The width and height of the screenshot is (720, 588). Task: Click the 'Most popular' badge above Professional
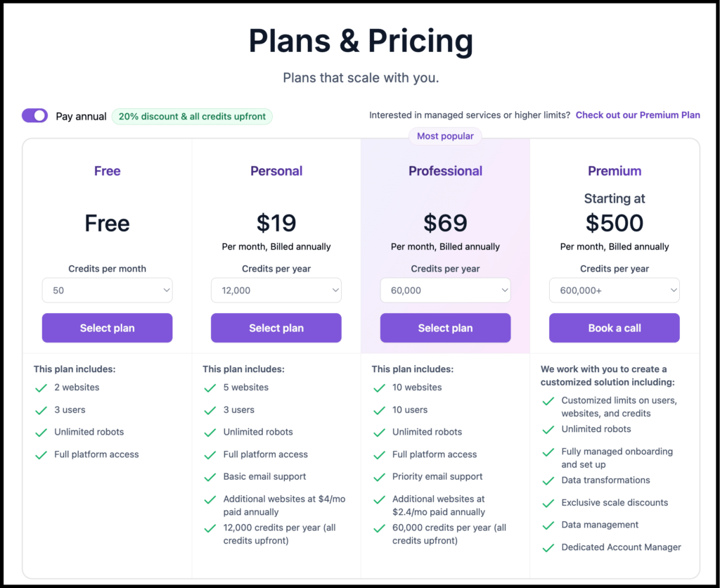tap(445, 136)
